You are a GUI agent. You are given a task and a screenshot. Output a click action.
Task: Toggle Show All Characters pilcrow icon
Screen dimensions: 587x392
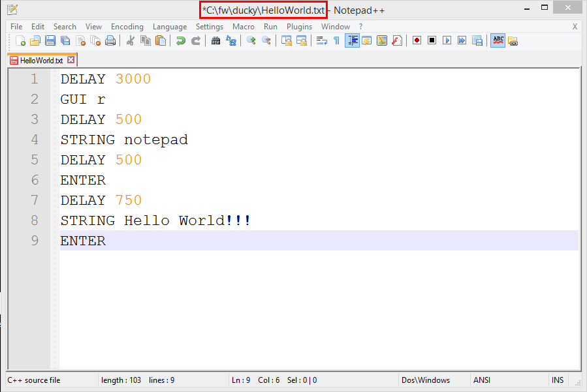click(x=336, y=40)
